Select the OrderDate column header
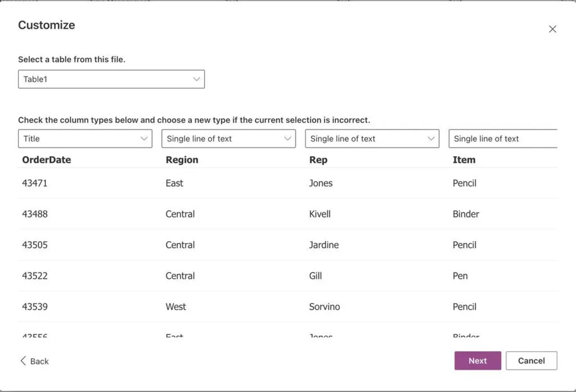 click(x=47, y=160)
